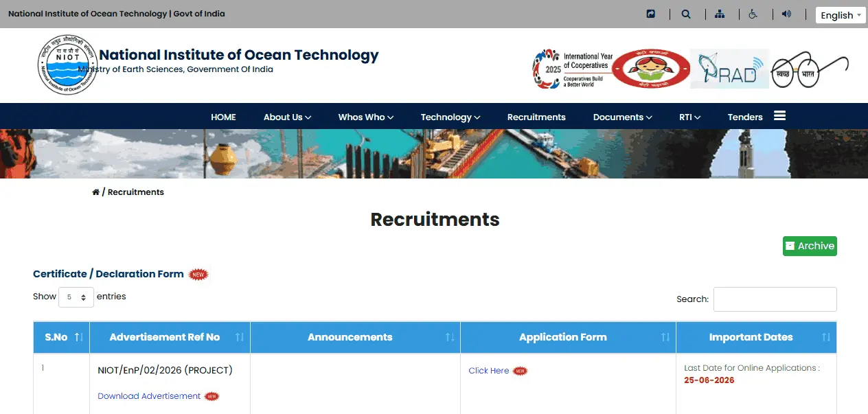
Task: Expand the Technology menu
Action: point(450,117)
